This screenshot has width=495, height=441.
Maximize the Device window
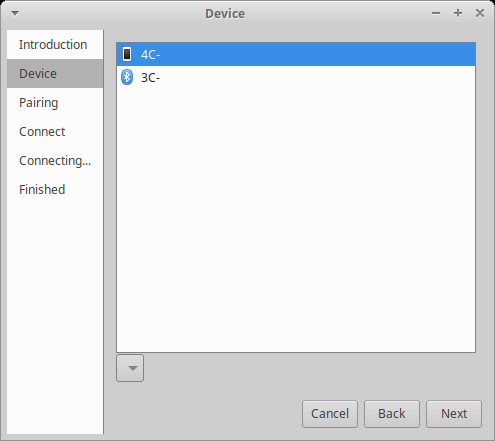point(458,13)
